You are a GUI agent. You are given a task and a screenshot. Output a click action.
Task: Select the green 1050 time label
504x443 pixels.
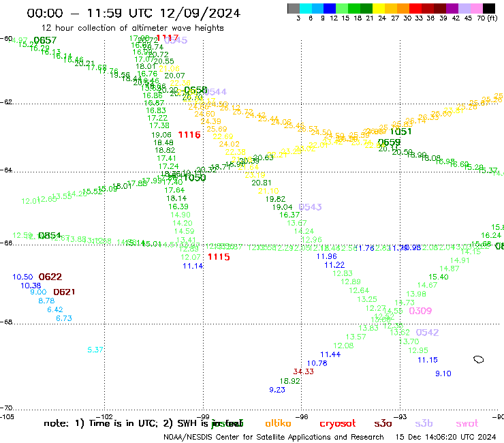point(195,178)
